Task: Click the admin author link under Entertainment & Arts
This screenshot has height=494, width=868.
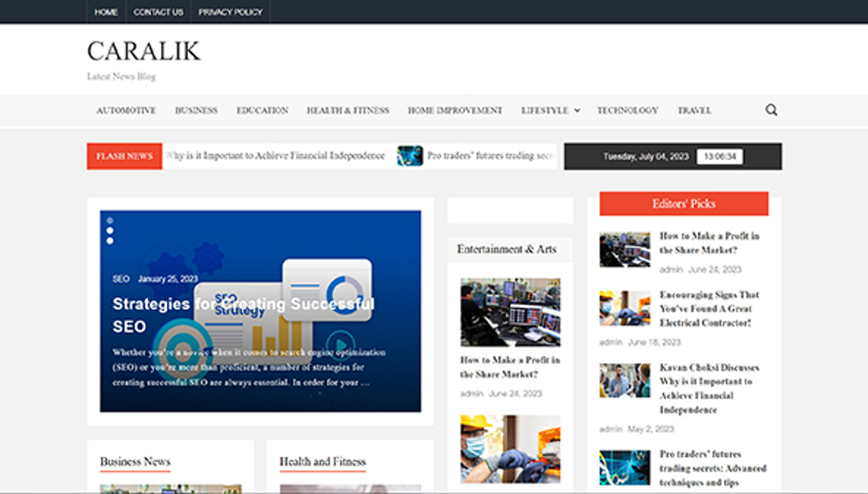Action: (472, 394)
